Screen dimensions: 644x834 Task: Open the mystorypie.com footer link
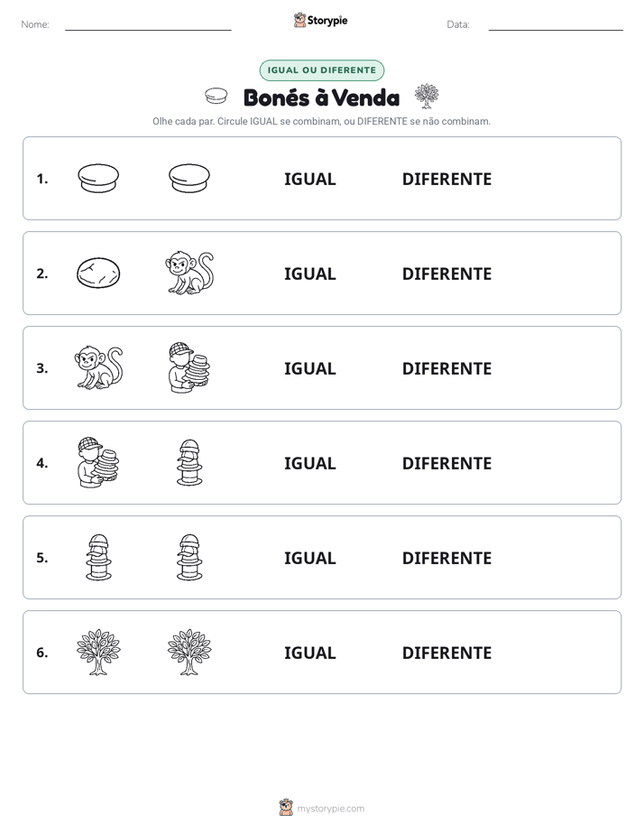click(330, 809)
